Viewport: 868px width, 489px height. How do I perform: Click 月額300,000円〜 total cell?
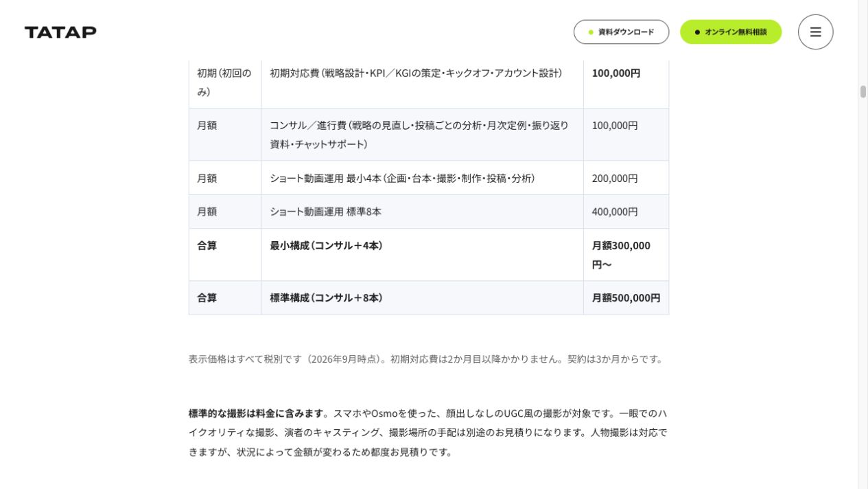point(626,255)
